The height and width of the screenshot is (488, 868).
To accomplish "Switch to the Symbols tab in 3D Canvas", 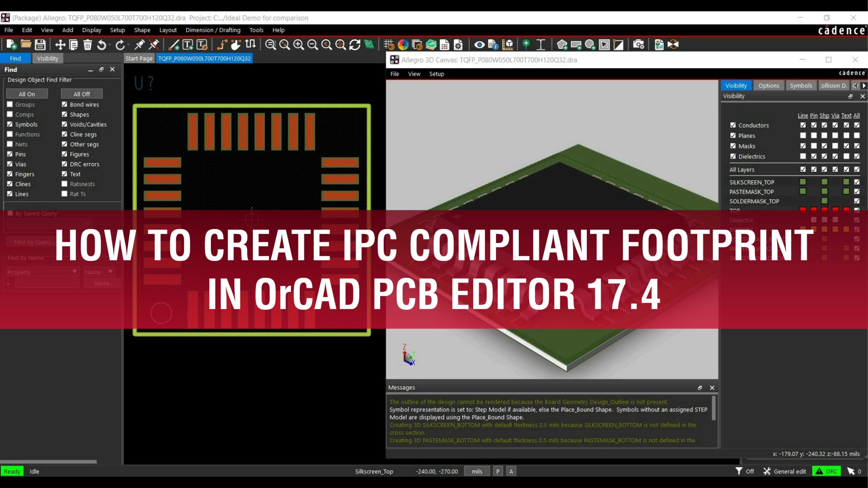I will [801, 85].
